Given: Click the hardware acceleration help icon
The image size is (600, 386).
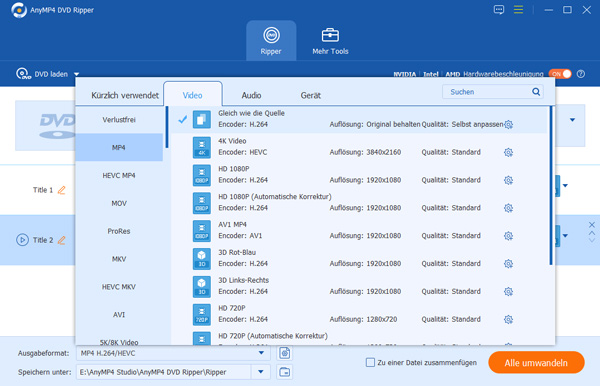Looking at the screenshot, I should click(x=580, y=74).
